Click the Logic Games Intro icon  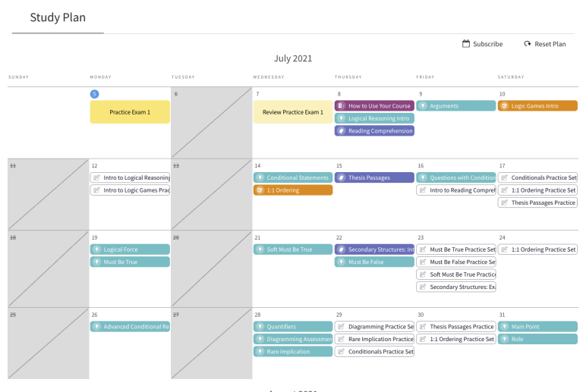[x=504, y=106]
